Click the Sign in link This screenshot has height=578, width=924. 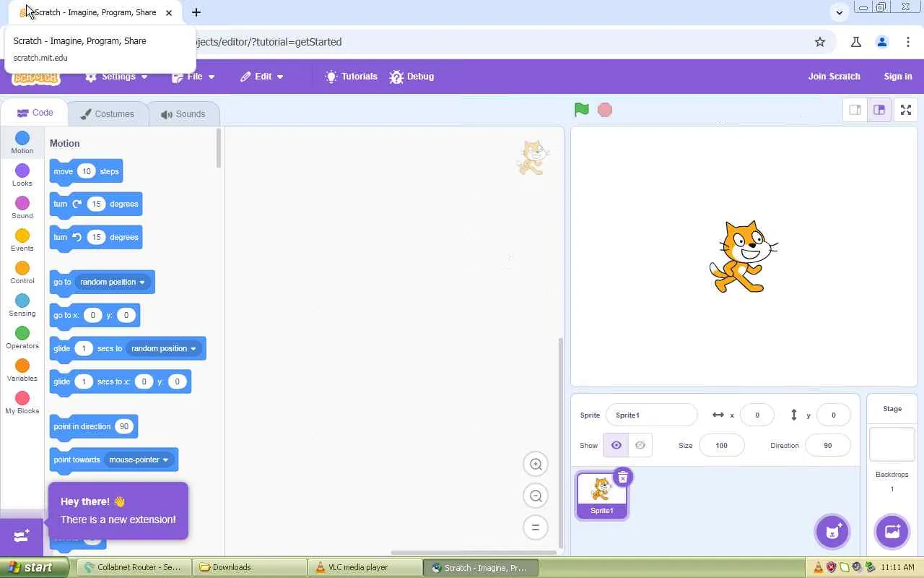[898, 77]
